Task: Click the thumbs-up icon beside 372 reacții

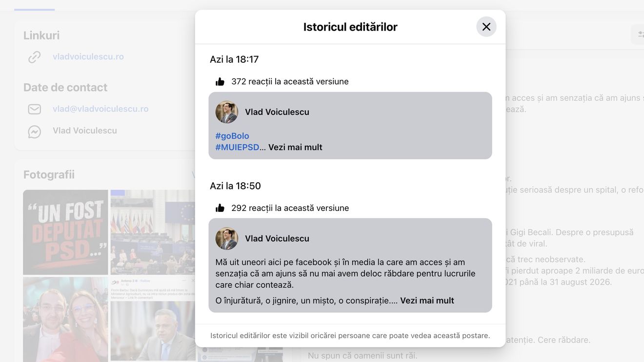Action: [x=220, y=82]
